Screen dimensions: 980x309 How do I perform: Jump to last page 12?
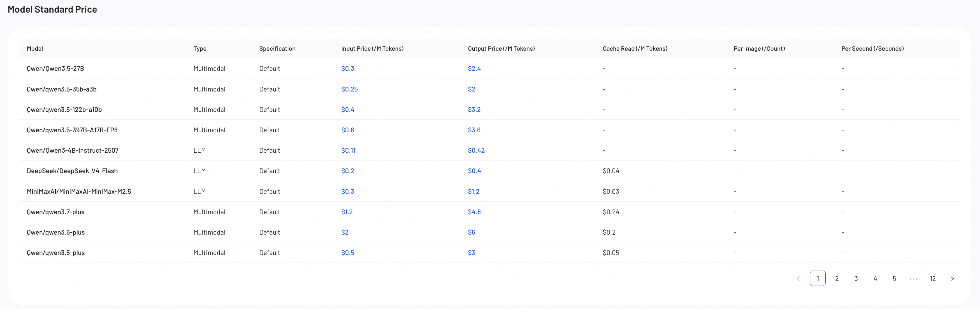point(933,278)
